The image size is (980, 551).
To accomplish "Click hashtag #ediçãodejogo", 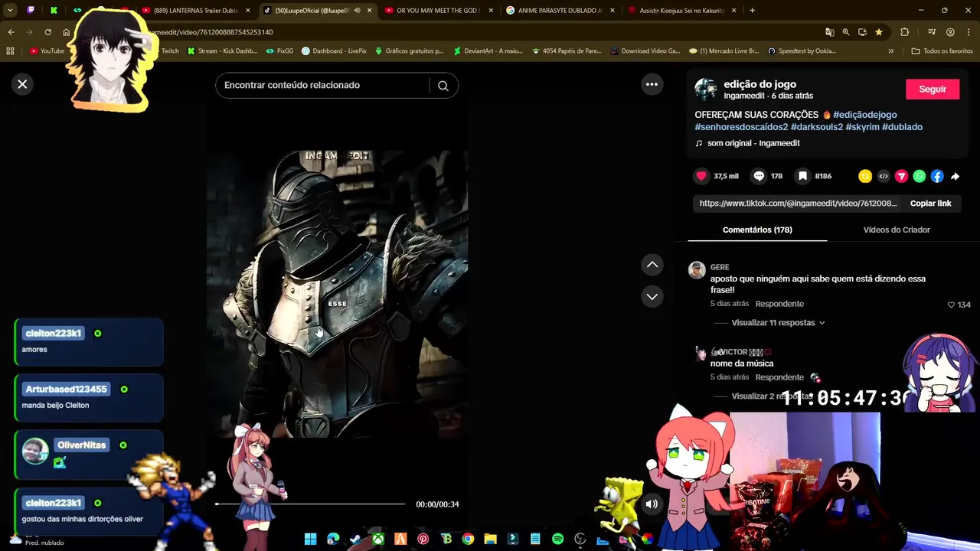I will pyautogui.click(x=864, y=115).
